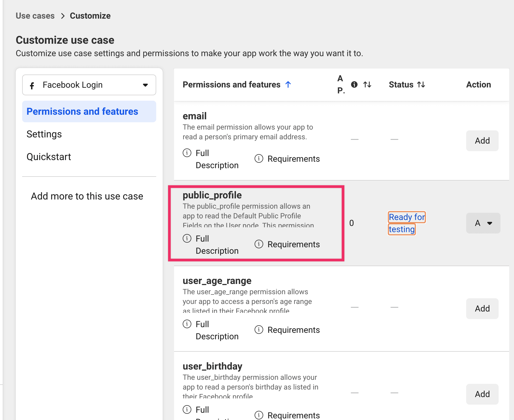This screenshot has height=420, width=514.
Task: Select Permissions and features sidebar tab
Action: point(89,111)
